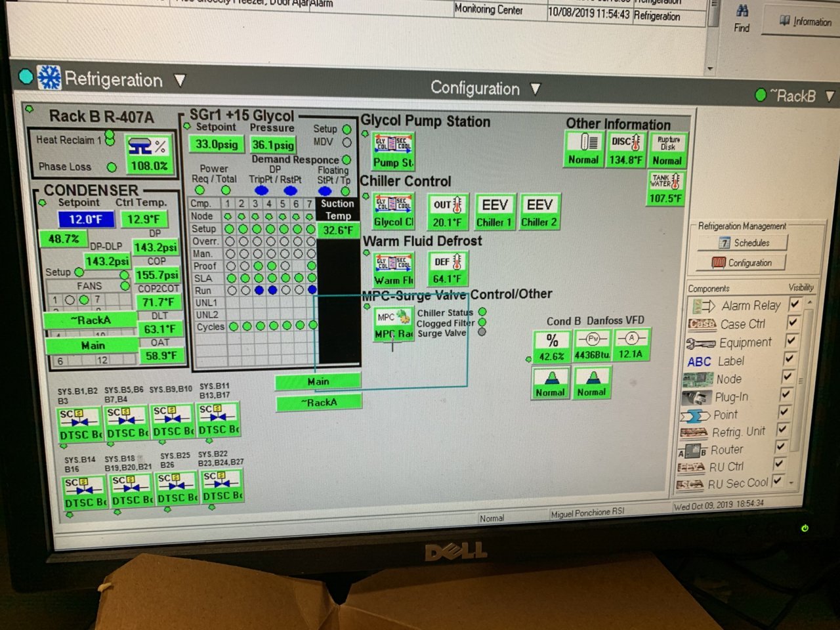Click the COP 155.7psi reading
This screenshot has width=840, height=630.
point(157,274)
